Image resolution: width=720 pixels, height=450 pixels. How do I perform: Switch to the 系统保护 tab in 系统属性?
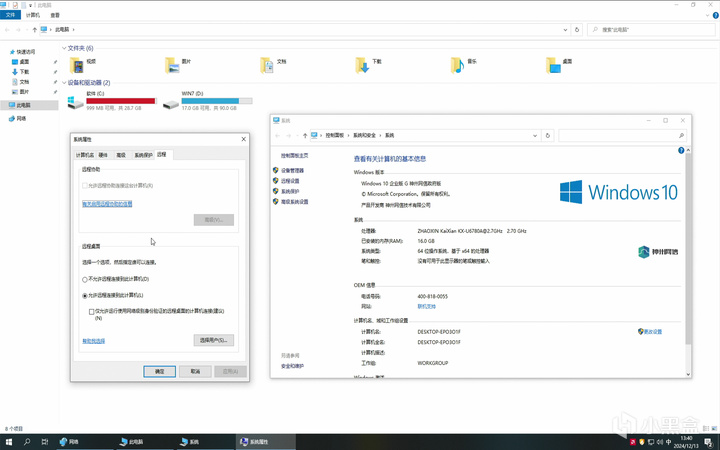pos(143,155)
